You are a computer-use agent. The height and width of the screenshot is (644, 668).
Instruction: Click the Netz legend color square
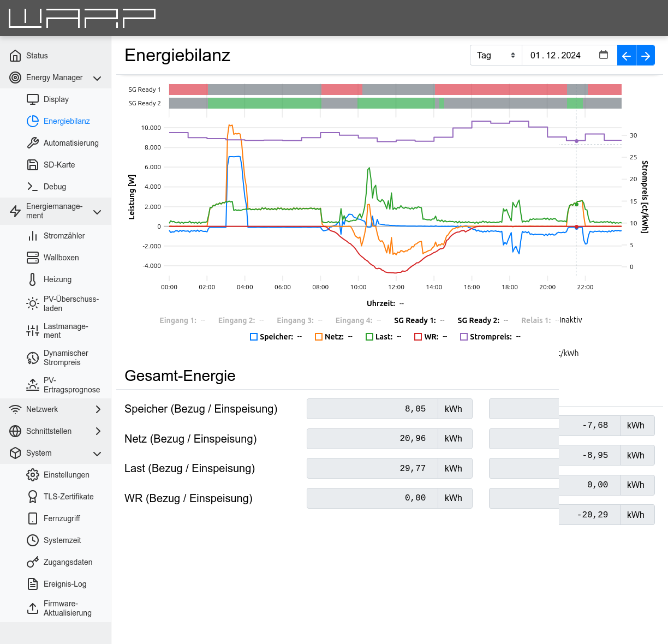pyautogui.click(x=318, y=337)
